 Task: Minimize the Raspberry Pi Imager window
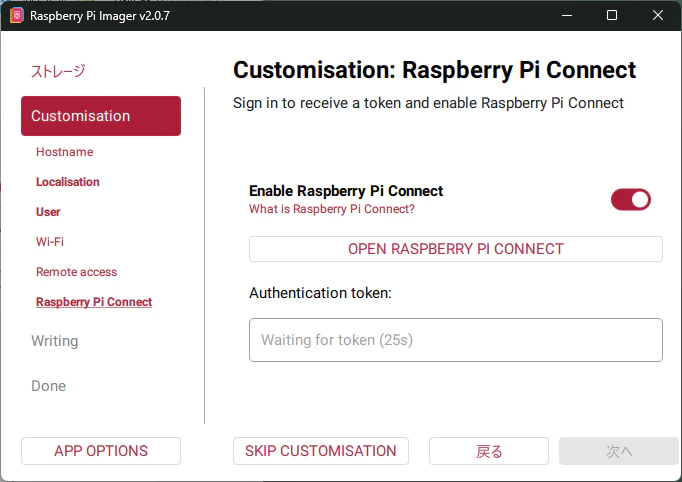(x=567, y=15)
